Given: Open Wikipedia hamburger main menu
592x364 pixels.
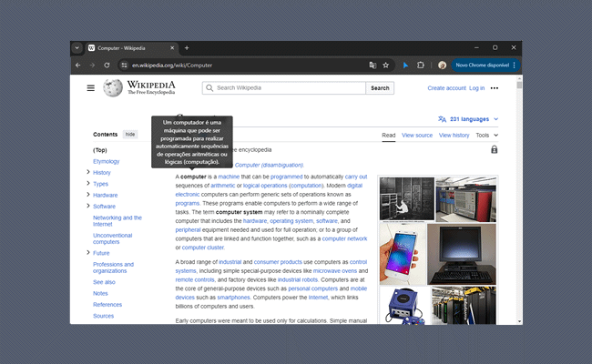Looking at the screenshot, I should 90,88.
